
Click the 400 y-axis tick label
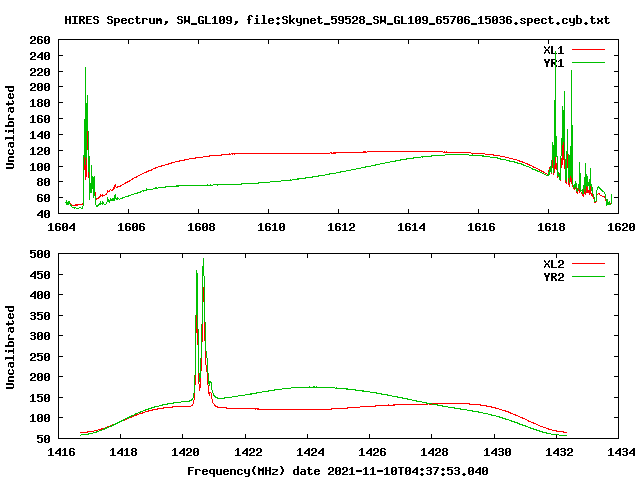(40, 295)
